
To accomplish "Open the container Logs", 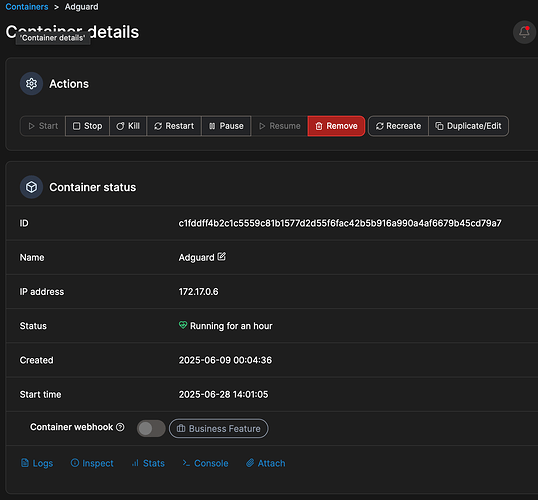I will coord(37,463).
